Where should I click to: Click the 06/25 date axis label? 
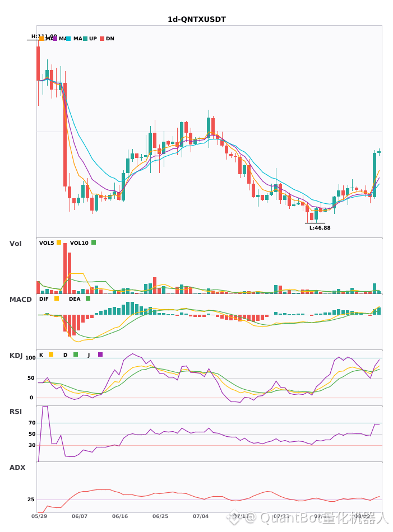point(160,516)
